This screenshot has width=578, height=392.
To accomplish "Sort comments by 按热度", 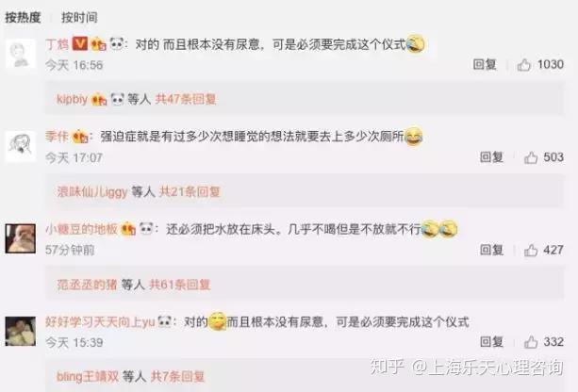I will [x=23, y=17].
